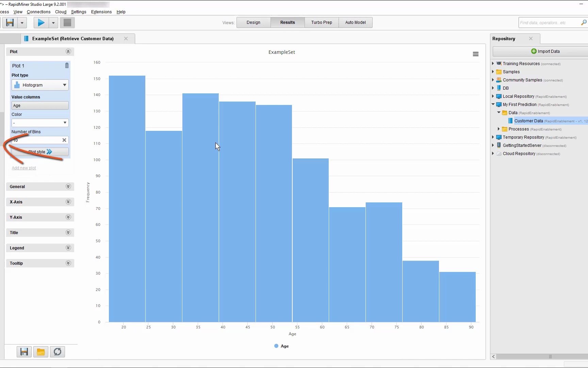Expand the Local Repository node
This screenshot has height=368, width=588.
click(x=493, y=96)
